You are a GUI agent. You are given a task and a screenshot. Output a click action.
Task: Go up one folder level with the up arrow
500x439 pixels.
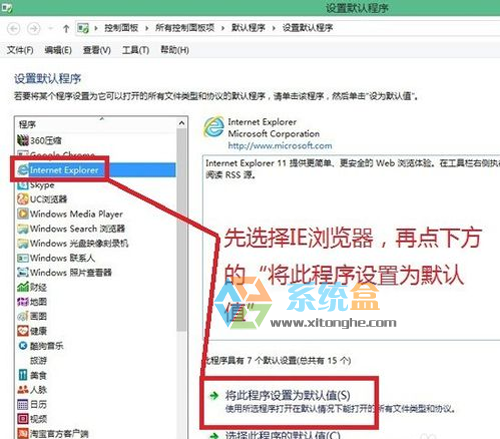click(66, 29)
